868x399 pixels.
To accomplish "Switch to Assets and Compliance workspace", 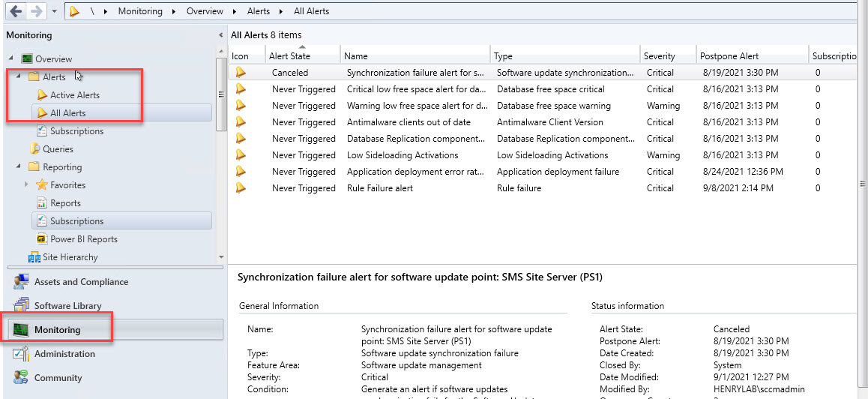I will pos(80,282).
